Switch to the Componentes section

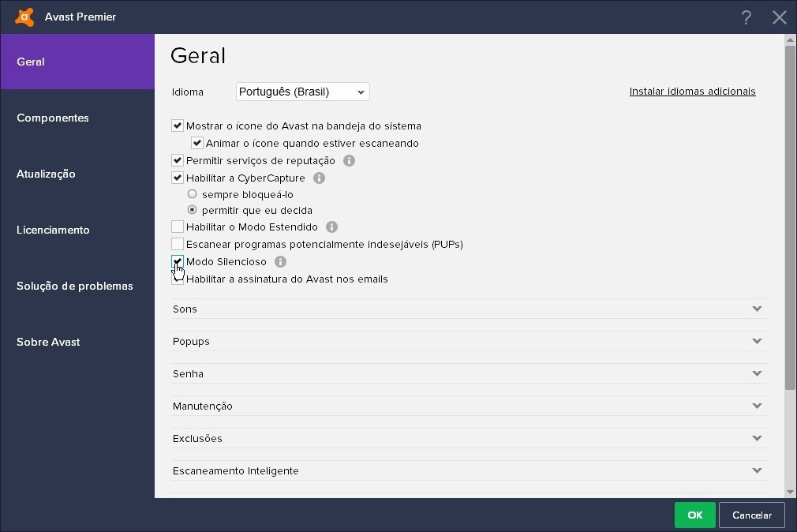[53, 118]
